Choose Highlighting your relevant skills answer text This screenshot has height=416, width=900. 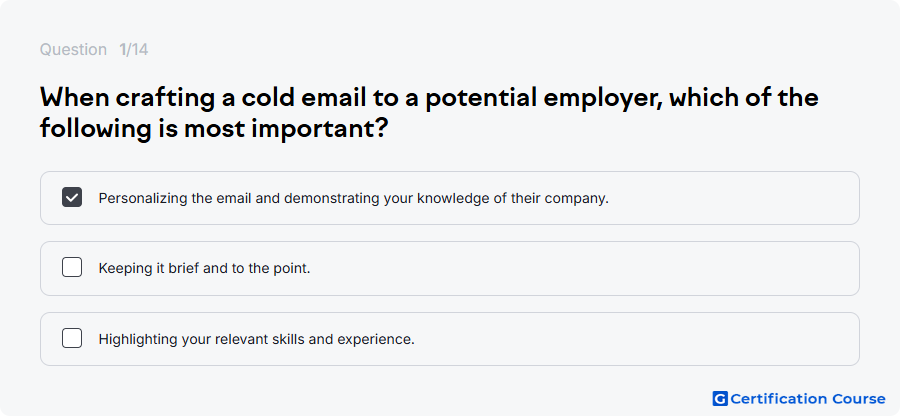pos(257,339)
